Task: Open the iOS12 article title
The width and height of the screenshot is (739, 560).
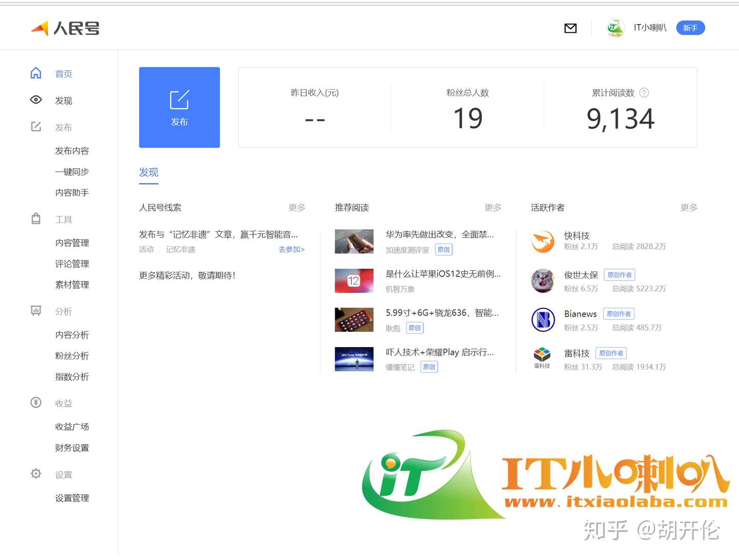Action: (x=443, y=274)
